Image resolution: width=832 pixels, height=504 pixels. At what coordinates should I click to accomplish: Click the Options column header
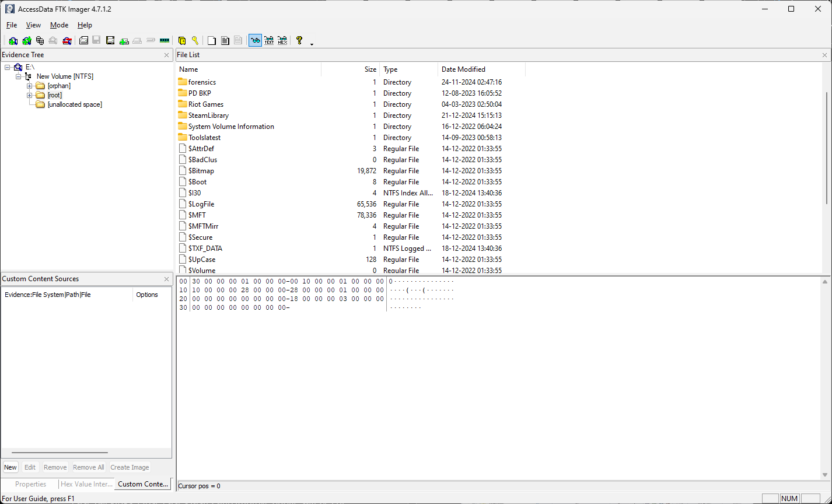click(x=152, y=295)
